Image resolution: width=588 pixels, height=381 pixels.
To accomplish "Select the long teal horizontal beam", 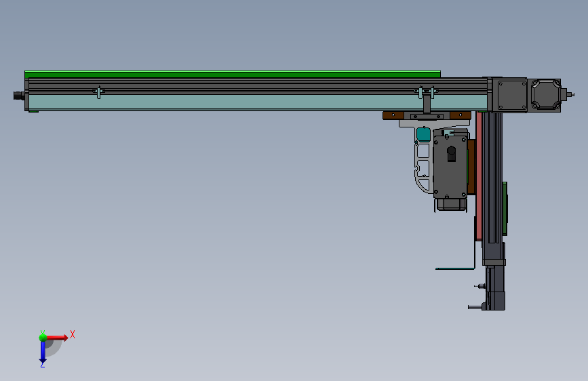I will point(258,102).
